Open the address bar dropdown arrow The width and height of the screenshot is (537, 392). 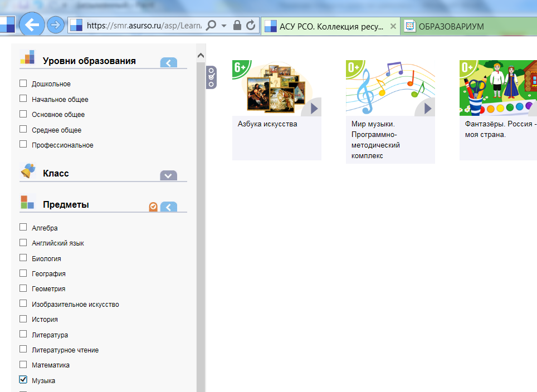coord(224,26)
